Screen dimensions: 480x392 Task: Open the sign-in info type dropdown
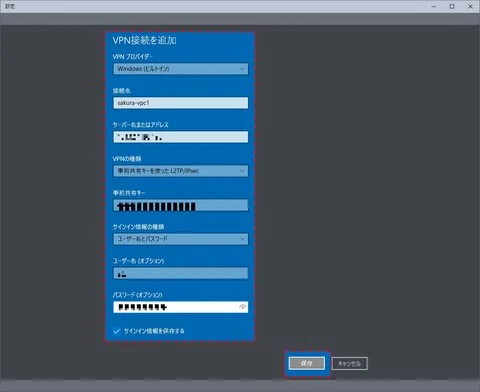tap(180, 239)
